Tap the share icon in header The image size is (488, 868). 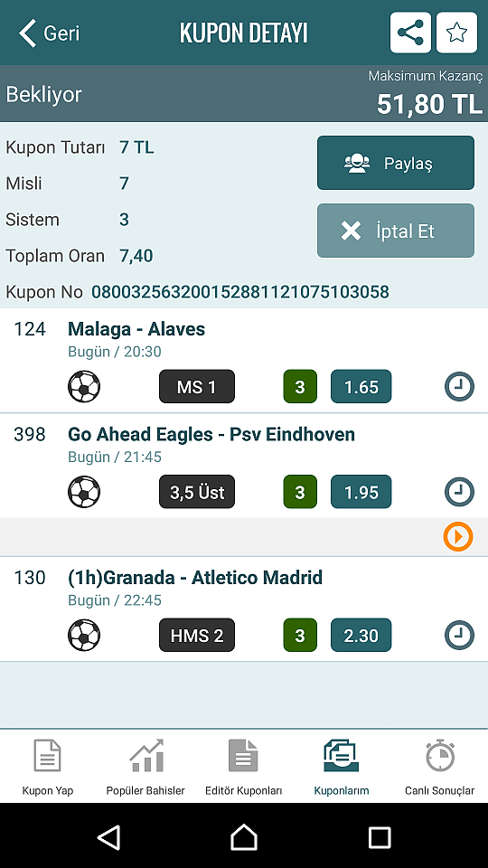[x=410, y=33]
